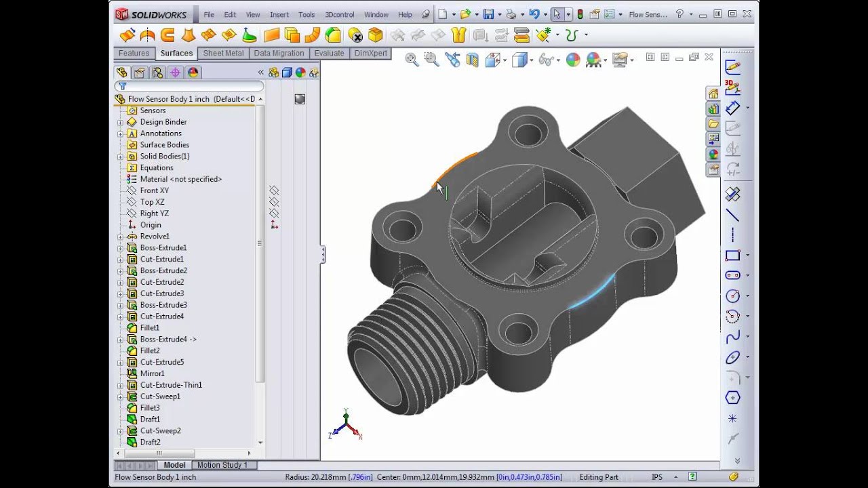Select the Ruled Surface tool

[313, 35]
